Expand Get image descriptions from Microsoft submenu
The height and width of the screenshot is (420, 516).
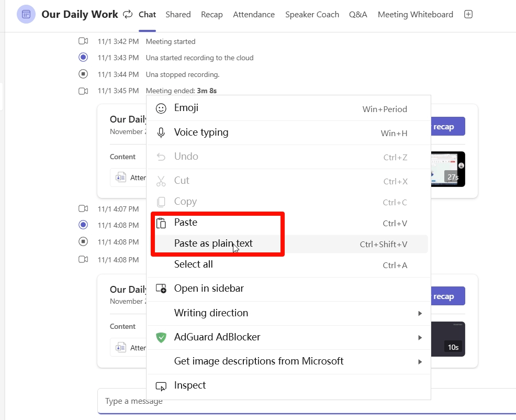tap(288, 361)
